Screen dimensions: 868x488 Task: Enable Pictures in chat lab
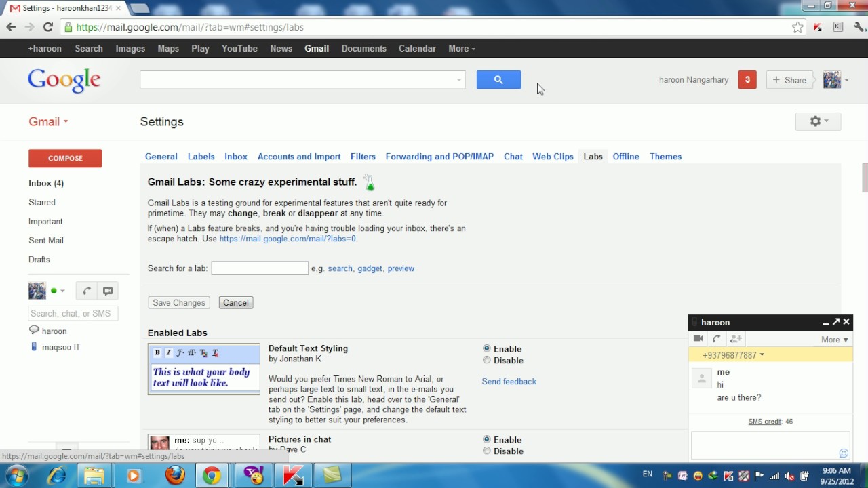coord(486,439)
